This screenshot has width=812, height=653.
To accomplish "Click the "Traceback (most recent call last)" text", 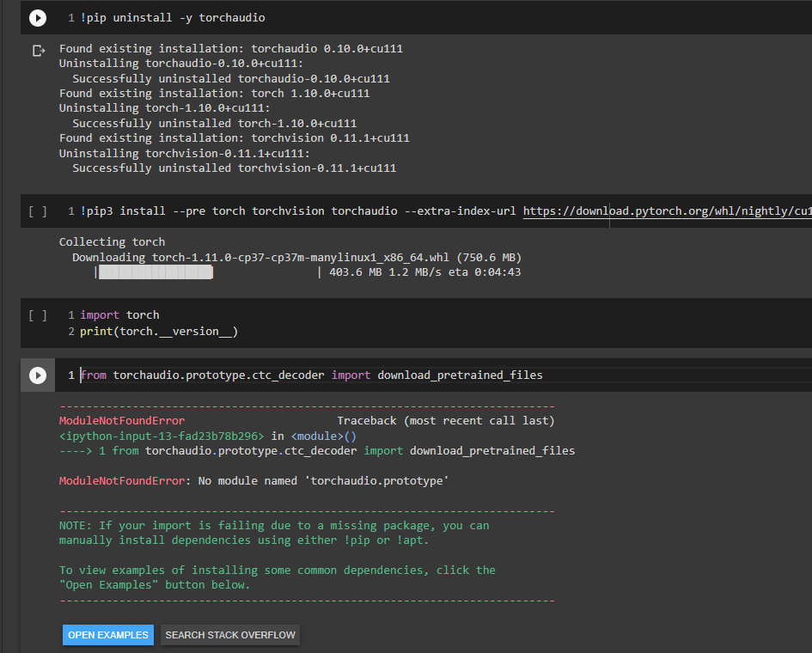I will 446,420.
